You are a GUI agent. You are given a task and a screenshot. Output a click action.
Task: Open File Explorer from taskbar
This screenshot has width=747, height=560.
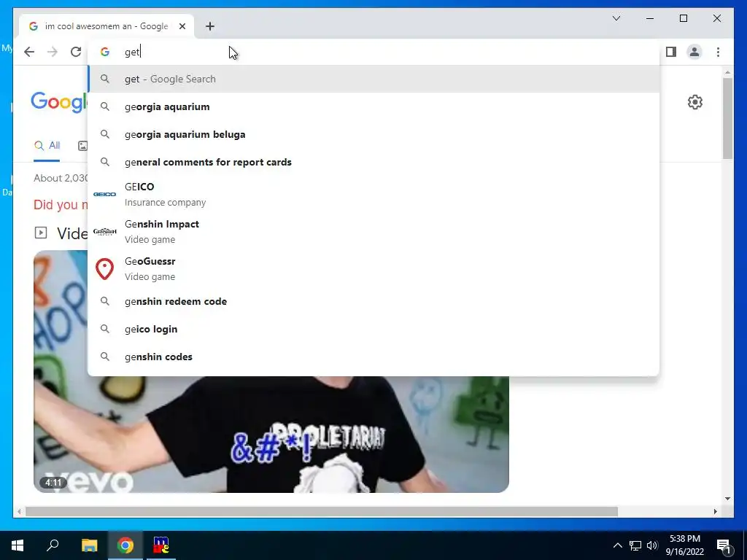(89, 545)
